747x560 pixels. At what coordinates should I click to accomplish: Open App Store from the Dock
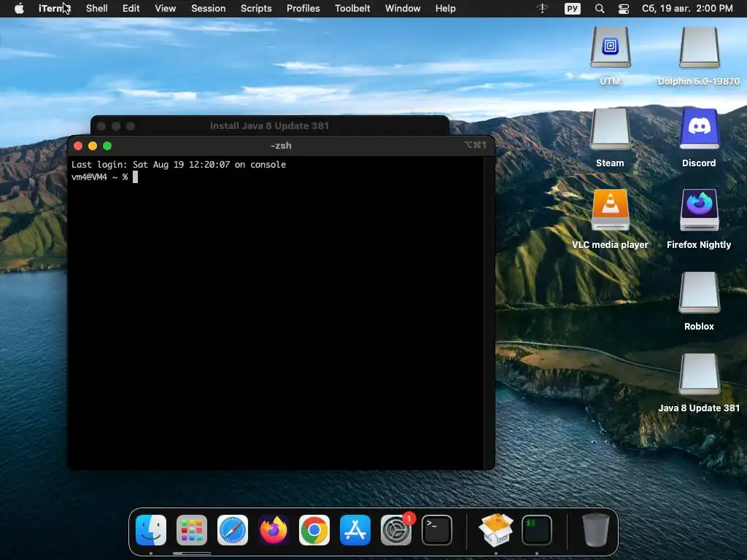click(x=355, y=530)
